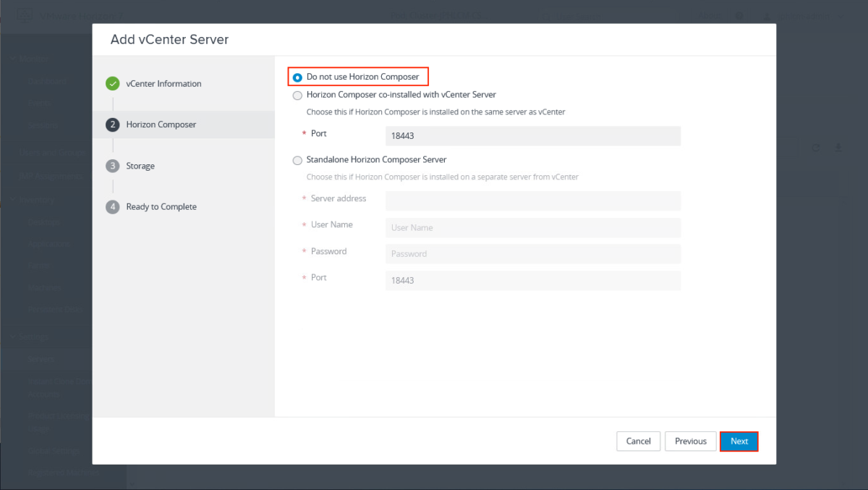Click the Server address label

coord(339,198)
